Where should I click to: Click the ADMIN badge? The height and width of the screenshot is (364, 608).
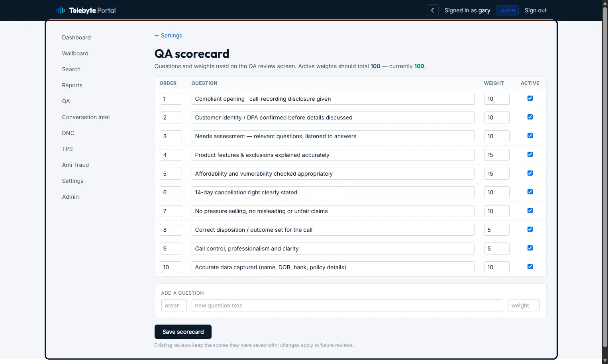coord(507,10)
